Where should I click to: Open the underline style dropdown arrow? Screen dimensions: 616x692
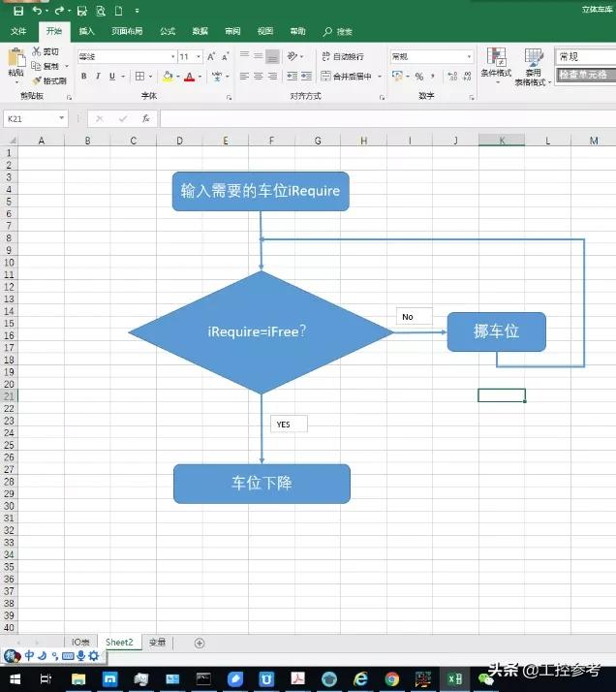click(123, 77)
